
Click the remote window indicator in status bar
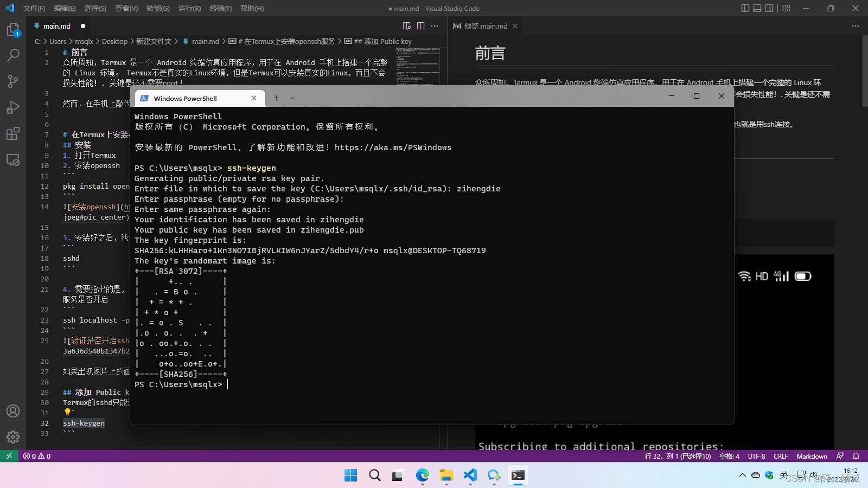(x=9, y=456)
